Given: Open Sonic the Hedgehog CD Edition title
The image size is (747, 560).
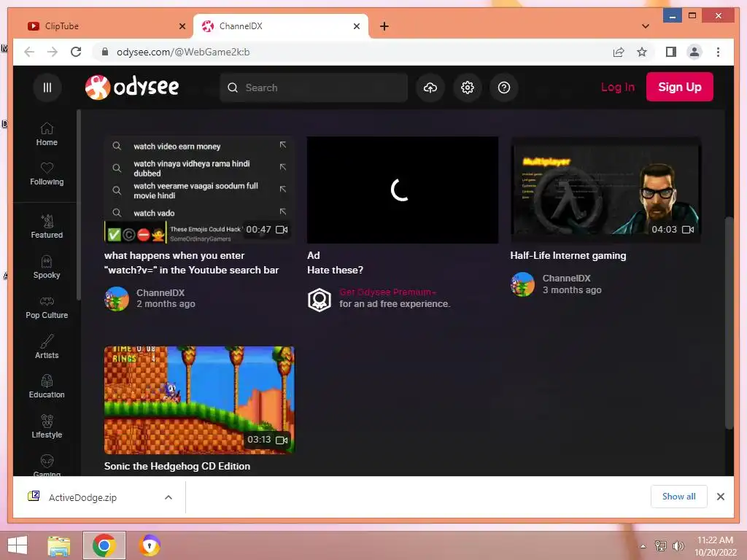Looking at the screenshot, I should click(x=177, y=466).
